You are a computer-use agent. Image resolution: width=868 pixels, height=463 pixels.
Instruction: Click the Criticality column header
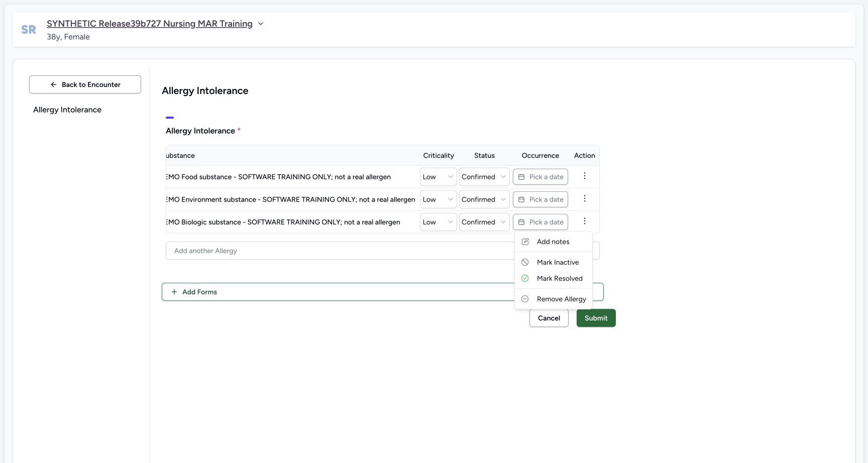click(x=439, y=155)
